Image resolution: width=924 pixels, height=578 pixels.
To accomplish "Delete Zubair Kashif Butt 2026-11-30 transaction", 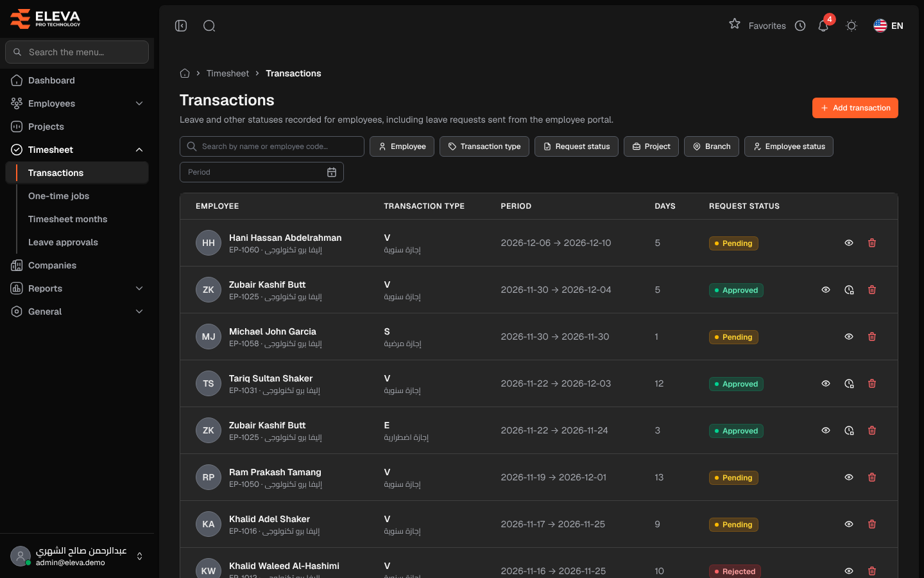I will click(x=872, y=290).
